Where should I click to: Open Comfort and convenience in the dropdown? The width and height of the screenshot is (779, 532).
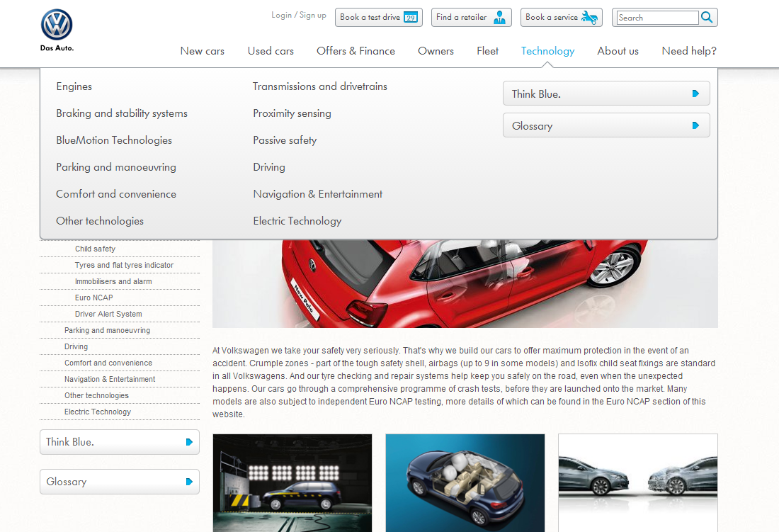coord(115,194)
